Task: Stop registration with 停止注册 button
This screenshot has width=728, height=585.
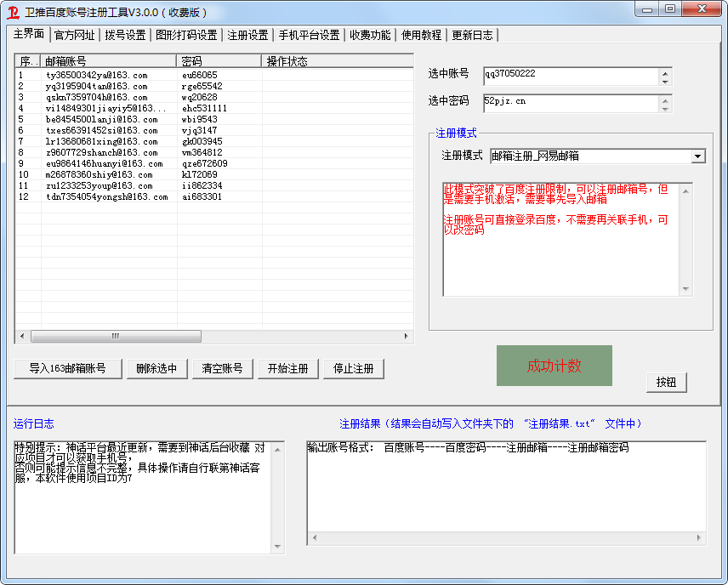Action: point(353,368)
